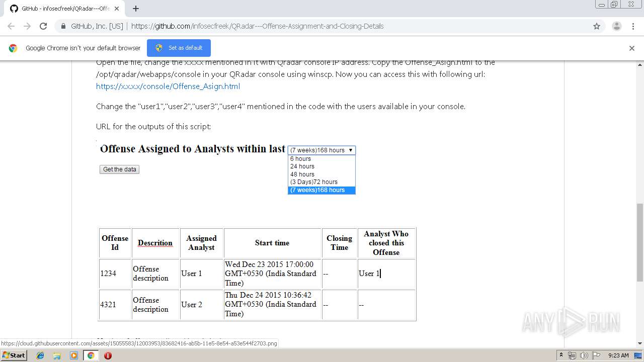Click the 'Start time' column header
This screenshot has height=362, width=644.
coord(272,243)
